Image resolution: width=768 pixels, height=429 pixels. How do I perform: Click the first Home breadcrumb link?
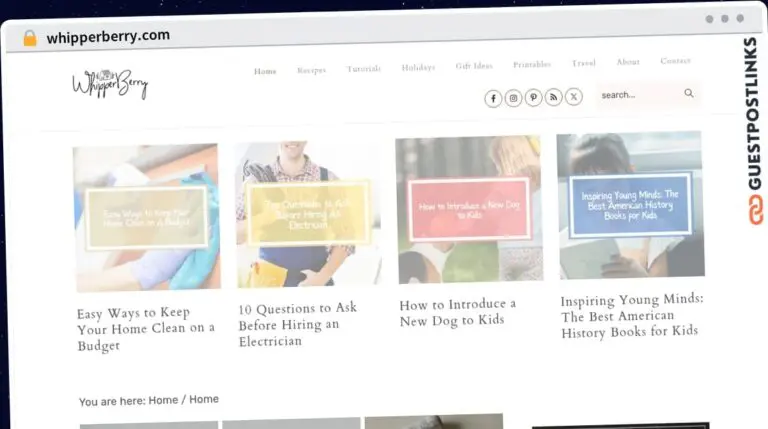tap(163, 400)
